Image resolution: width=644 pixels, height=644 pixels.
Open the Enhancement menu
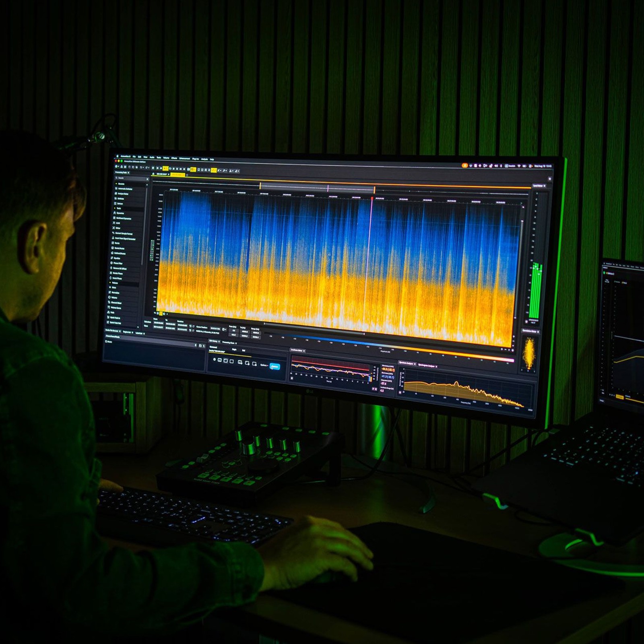185,159
